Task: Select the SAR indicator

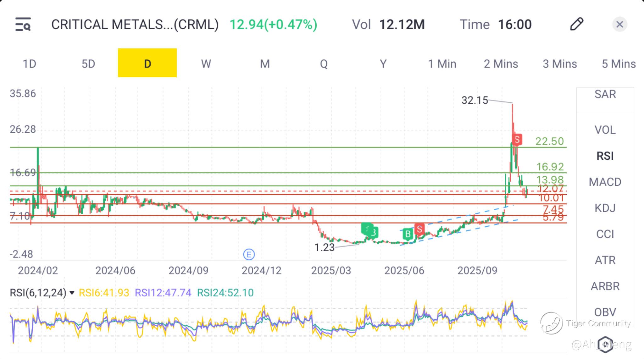Action: 605,94
